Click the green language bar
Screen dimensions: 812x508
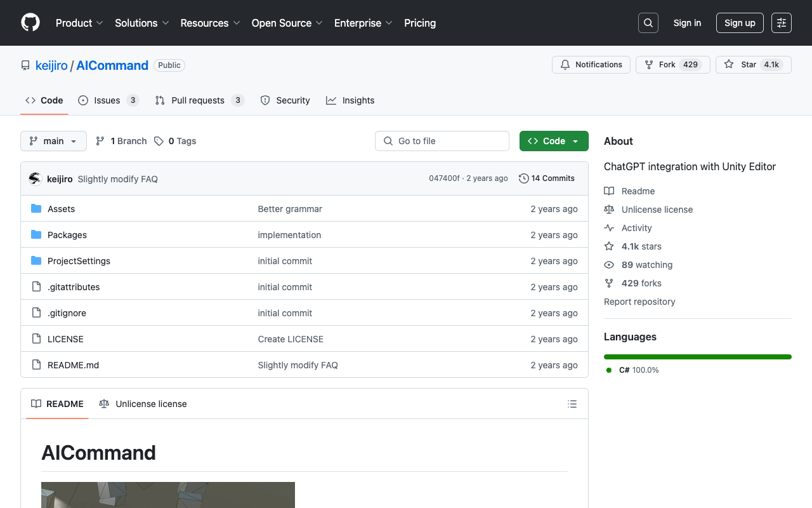click(698, 357)
